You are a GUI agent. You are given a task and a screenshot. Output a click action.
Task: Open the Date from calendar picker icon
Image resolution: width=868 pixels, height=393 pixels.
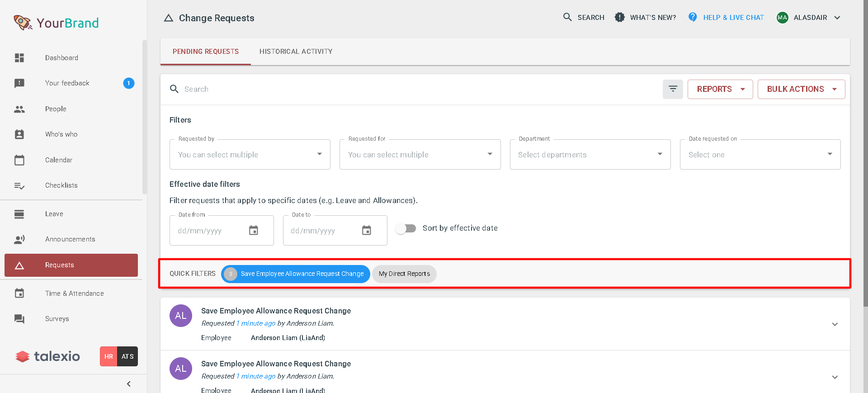(254, 231)
